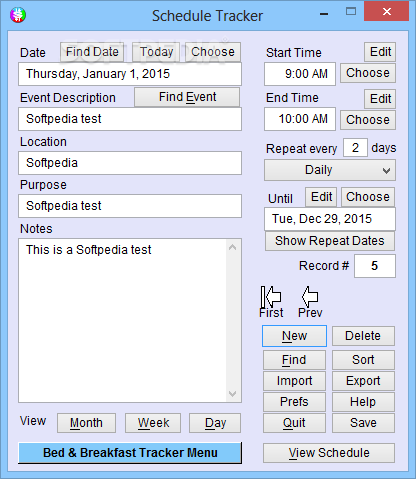416x479 pixels.
Task: Click the Record # field
Action: tap(375, 266)
